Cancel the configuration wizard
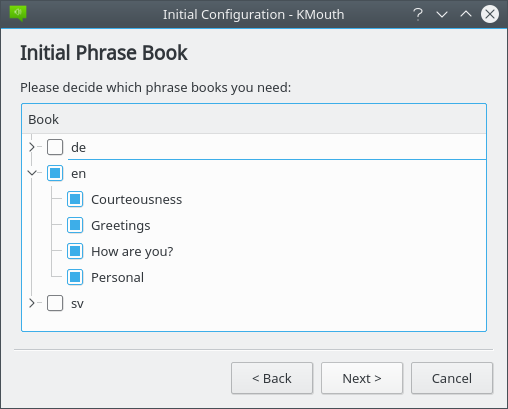The image size is (508, 409). coord(452,378)
